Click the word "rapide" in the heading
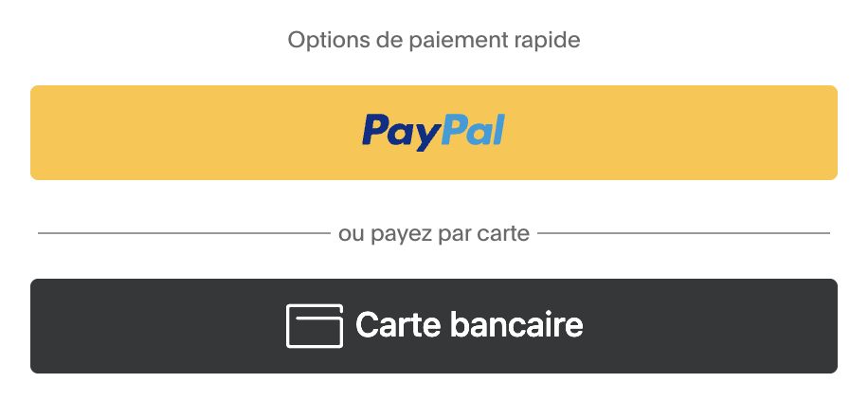Image resolution: width=868 pixels, height=419 pixels. (547, 41)
